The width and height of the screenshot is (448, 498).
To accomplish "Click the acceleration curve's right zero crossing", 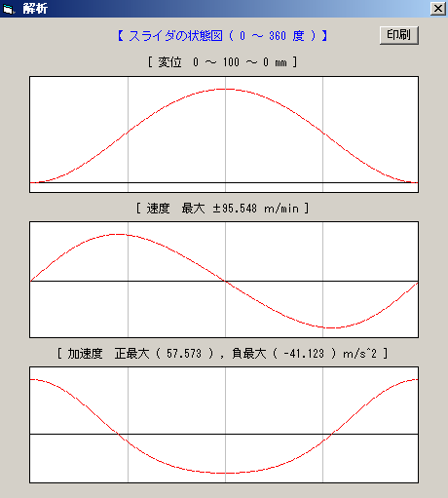I will (333, 434).
